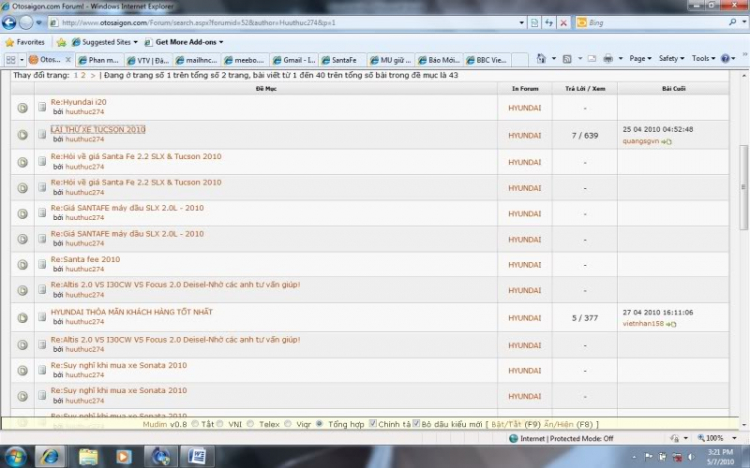This screenshot has height=468, width=750.
Task: Open Windows Explorer folder from taskbar
Action: point(88,456)
